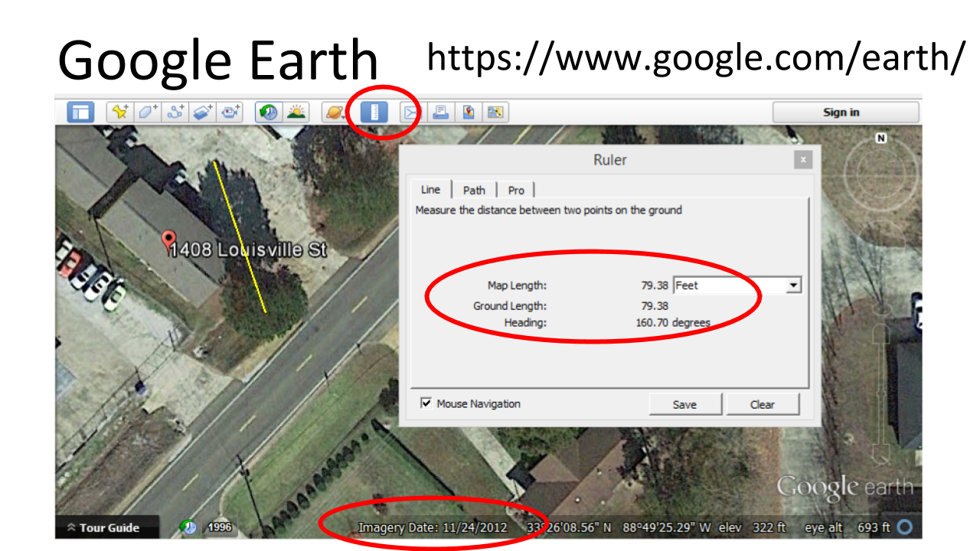Open the Feet units dropdown
980x551 pixels.
tap(737, 285)
